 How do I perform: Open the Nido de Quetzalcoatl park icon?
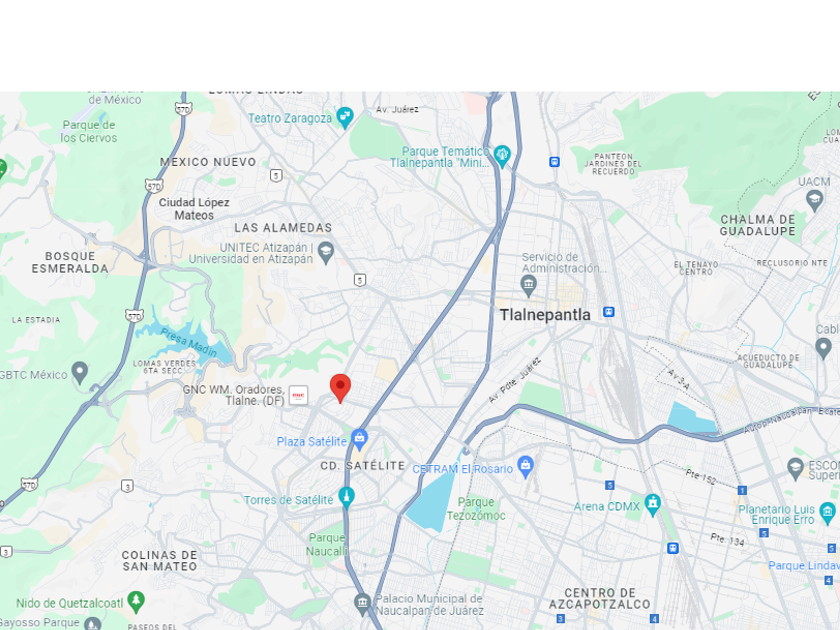[136, 602]
